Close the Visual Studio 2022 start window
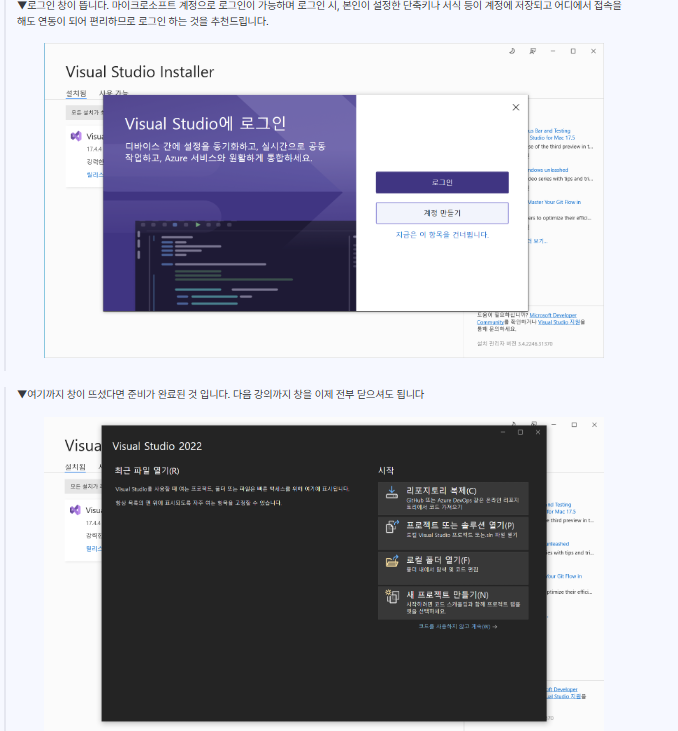 (538, 432)
